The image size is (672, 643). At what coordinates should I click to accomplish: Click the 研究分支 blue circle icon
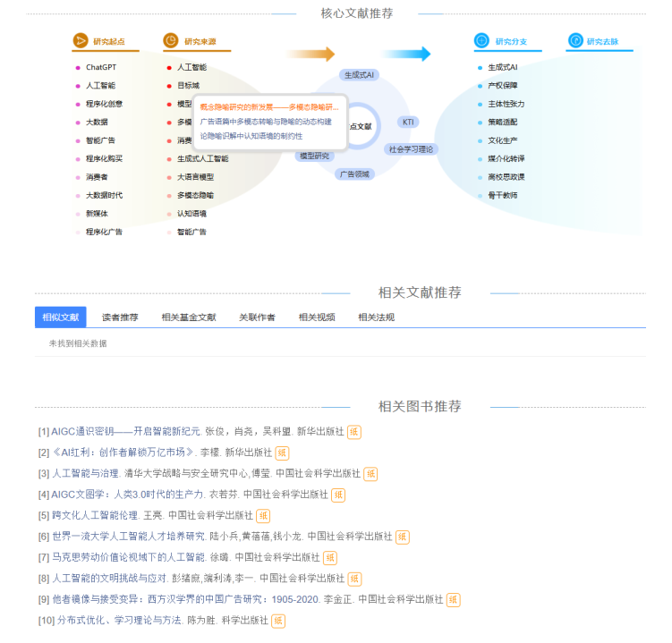[481, 41]
